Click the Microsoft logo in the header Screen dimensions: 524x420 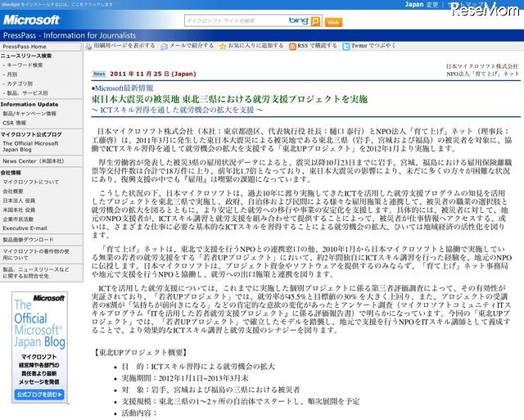(31, 20)
